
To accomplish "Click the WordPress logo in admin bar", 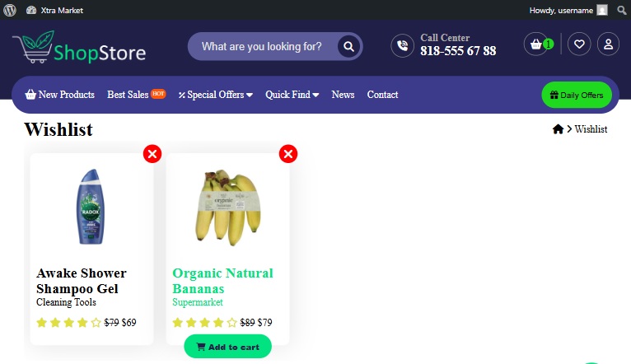I will (10, 10).
